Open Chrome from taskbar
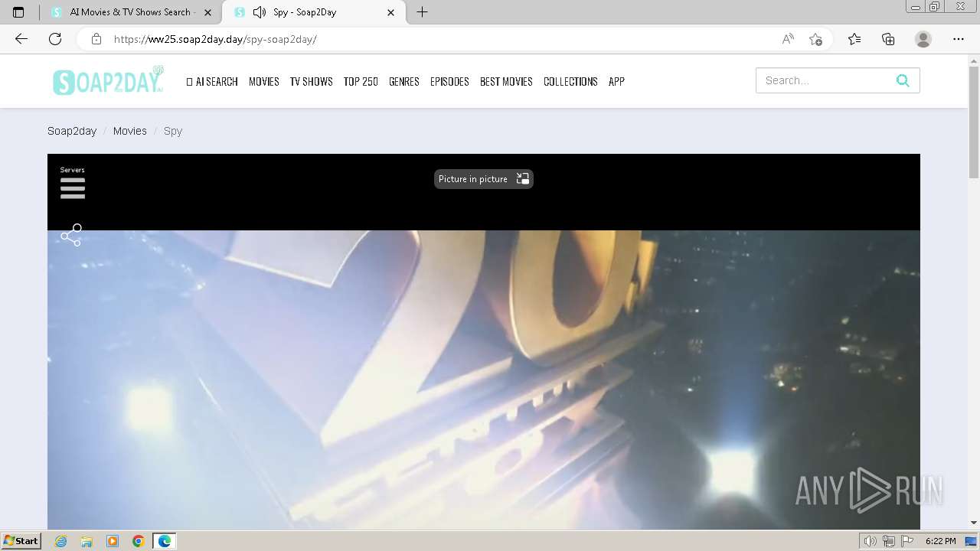 coord(138,541)
